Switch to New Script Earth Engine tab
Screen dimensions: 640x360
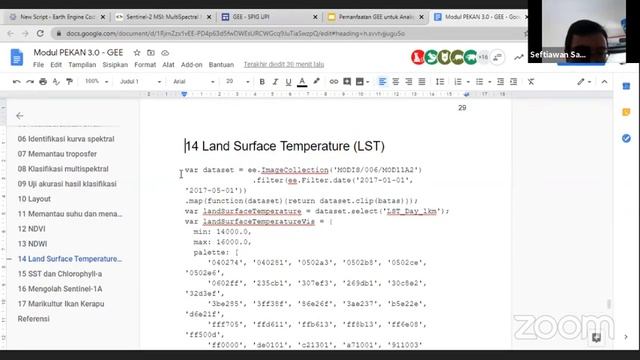(56, 17)
